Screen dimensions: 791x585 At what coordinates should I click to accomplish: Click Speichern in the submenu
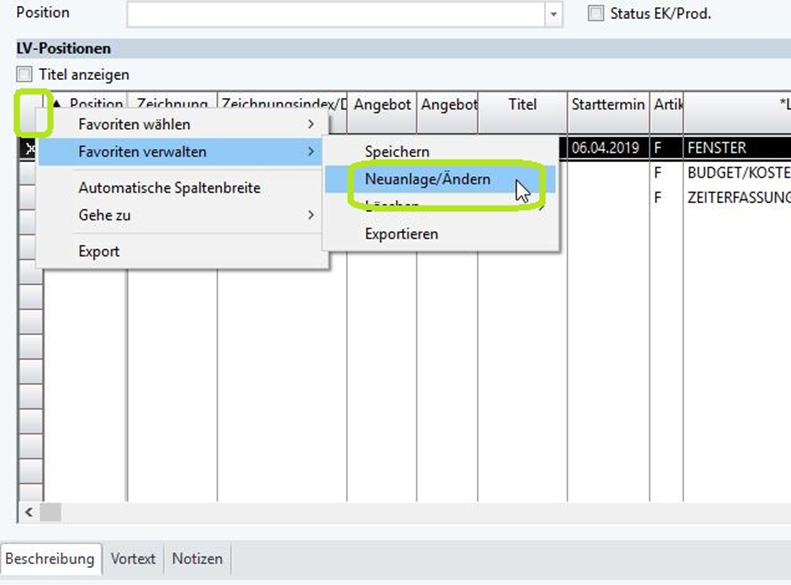[397, 152]
